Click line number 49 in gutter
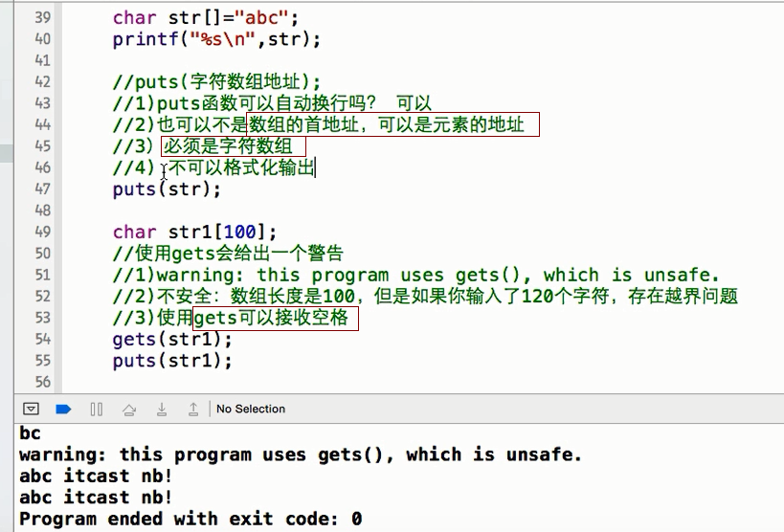The width and height of the screenshot is (784, 532). pyautogui.click(x=43, y=232)
